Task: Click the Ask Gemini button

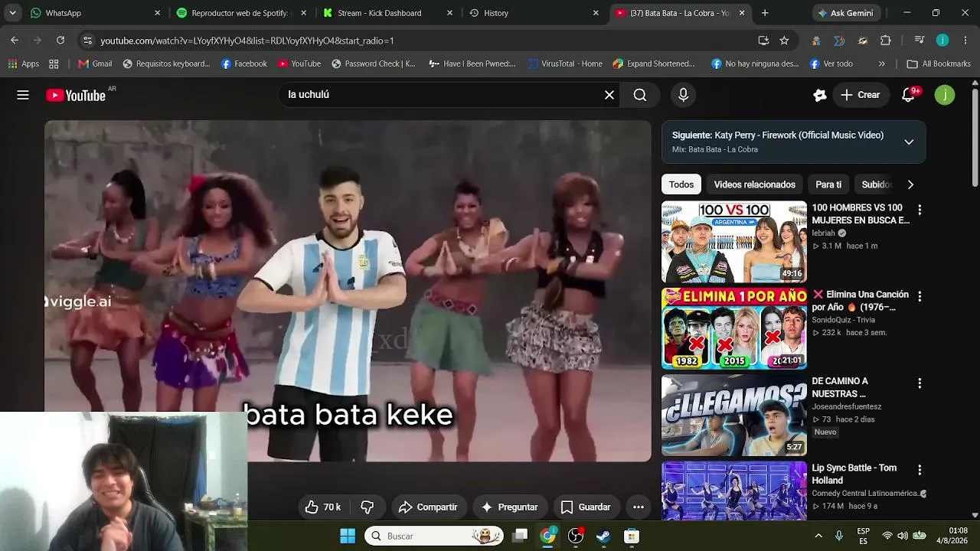Action: tap(848, 13)
